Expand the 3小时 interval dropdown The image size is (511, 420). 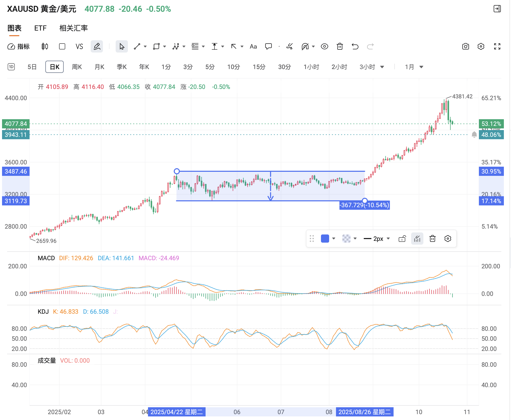[382, 67]
